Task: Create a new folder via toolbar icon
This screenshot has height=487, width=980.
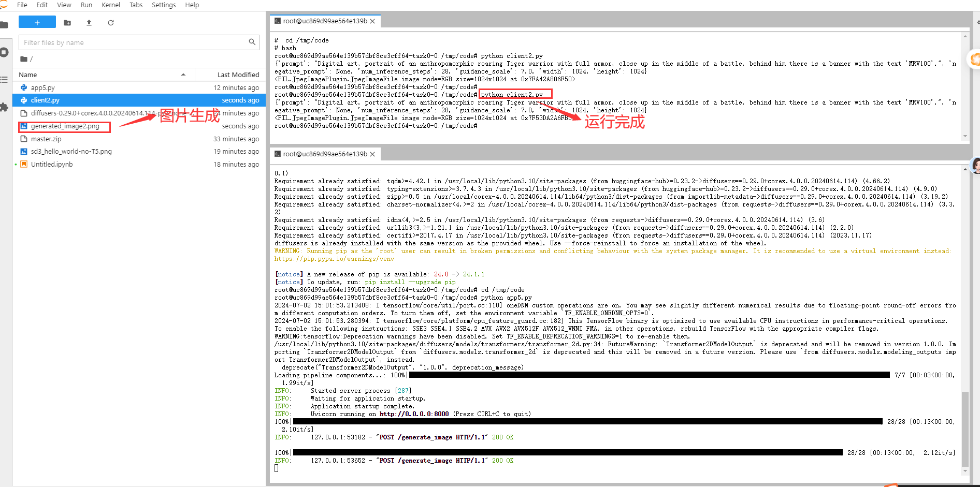Action: (x=67, y=23)
